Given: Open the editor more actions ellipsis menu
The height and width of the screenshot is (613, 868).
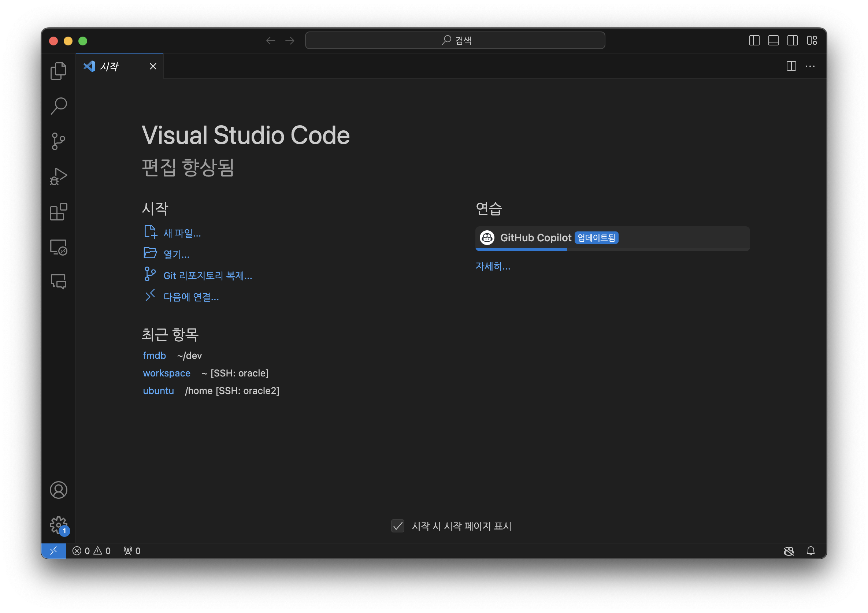Looking at the screenshot, I should coord(810,67).
